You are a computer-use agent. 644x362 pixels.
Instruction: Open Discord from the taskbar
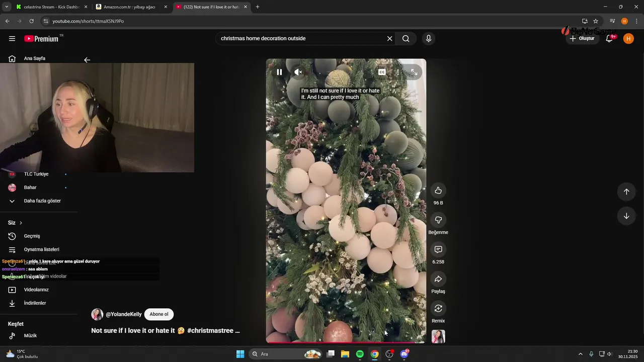[x=404, y=354]
